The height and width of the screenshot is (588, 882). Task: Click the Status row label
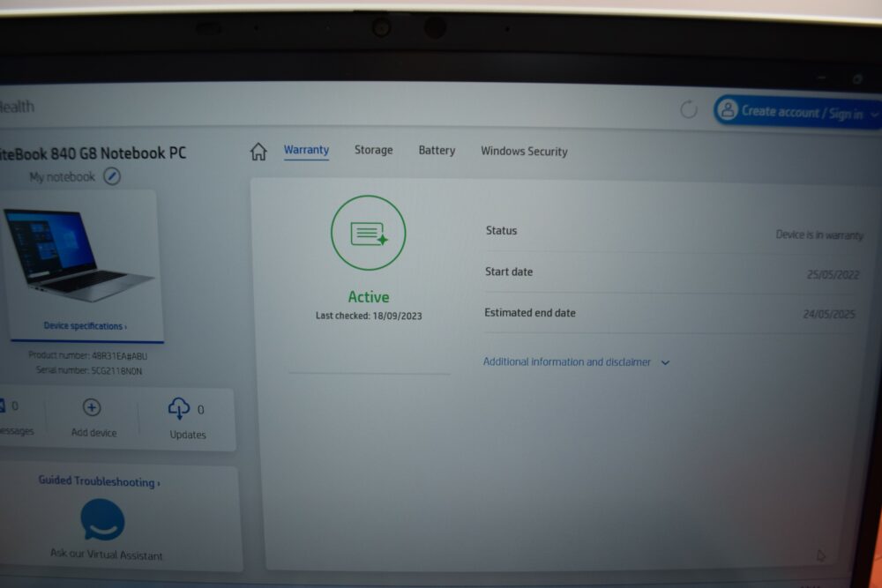(x=501, y=230)
